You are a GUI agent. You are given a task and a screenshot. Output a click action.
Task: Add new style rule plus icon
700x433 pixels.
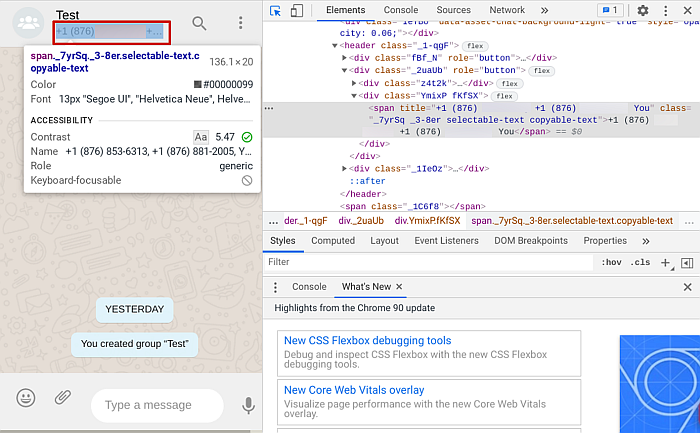665,263
